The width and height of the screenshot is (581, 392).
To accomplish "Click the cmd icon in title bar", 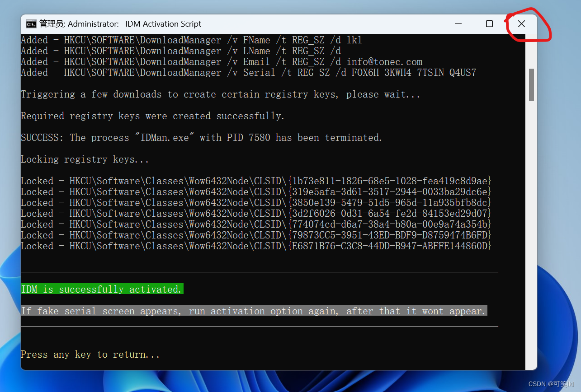I will tap(31, 24).
